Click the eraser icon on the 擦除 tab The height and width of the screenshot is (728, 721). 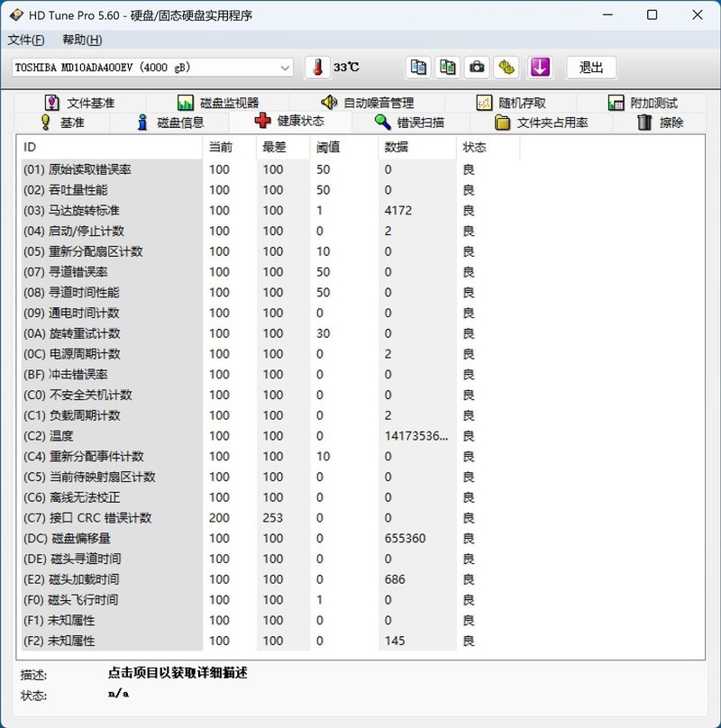tap(642, 121)
